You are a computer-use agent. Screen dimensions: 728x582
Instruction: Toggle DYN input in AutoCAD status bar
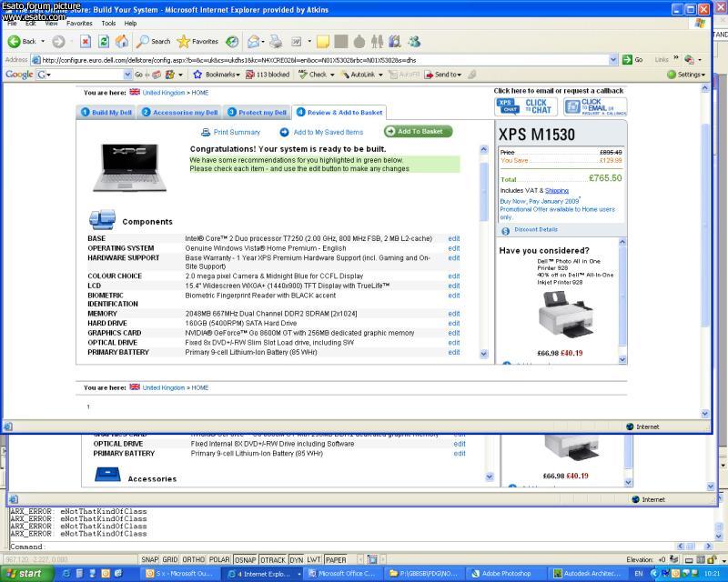point(297,560)
